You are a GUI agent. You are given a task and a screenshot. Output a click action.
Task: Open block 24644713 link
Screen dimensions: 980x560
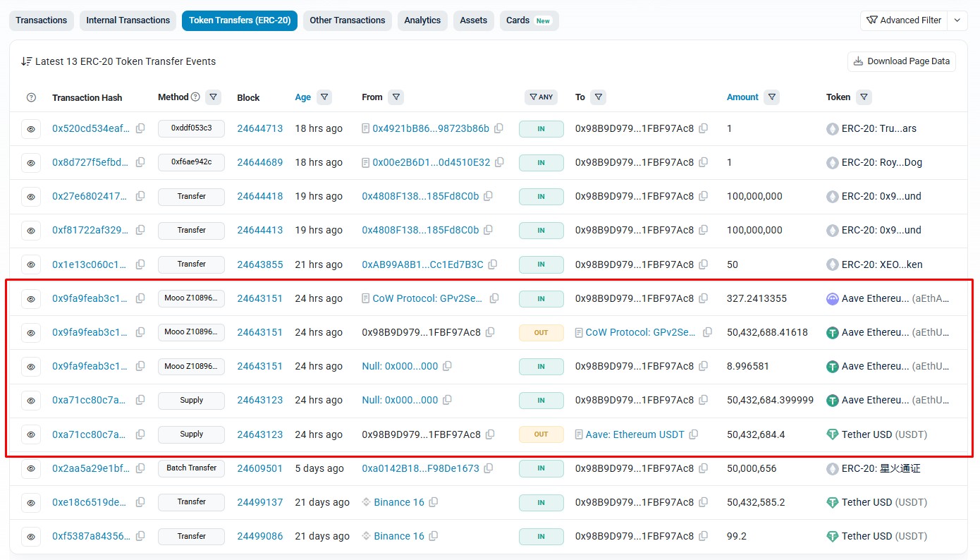point(259,128)
